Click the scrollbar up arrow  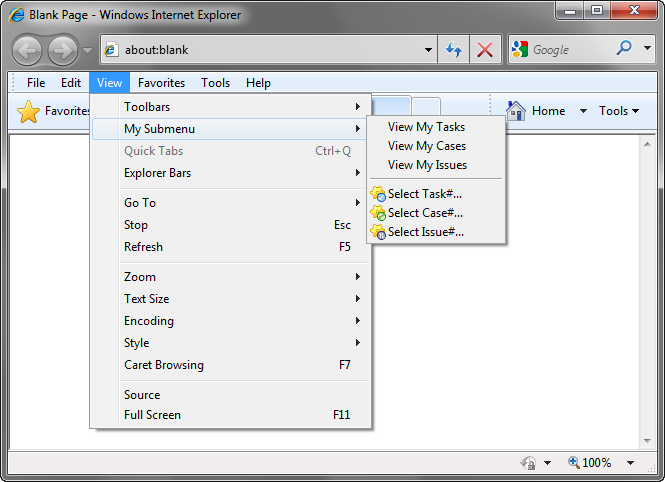[647, 145]
